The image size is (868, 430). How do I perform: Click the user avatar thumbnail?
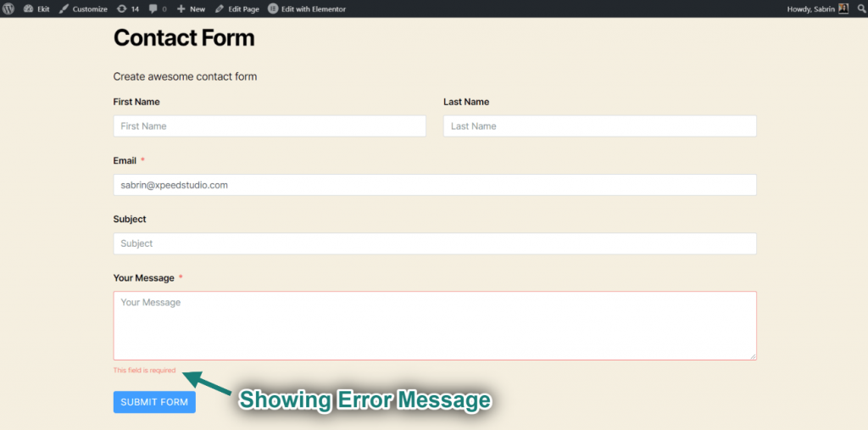pos(843,8)
